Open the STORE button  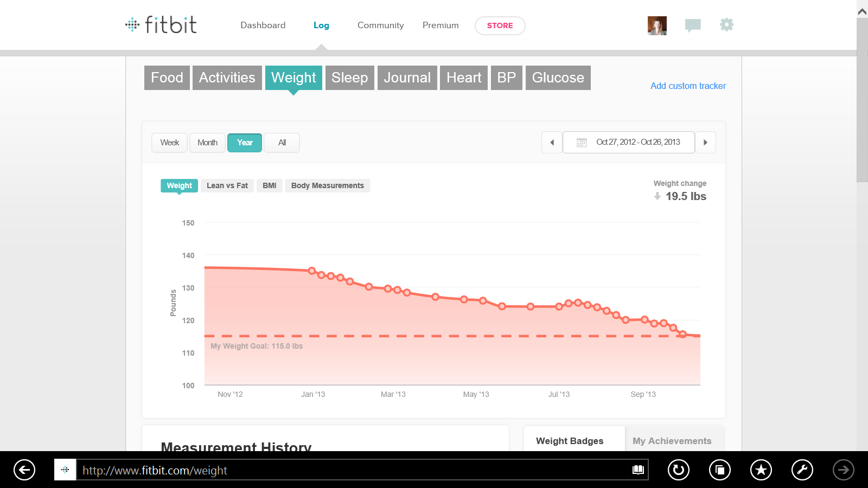pyautogui.click(x=500, y=25)
